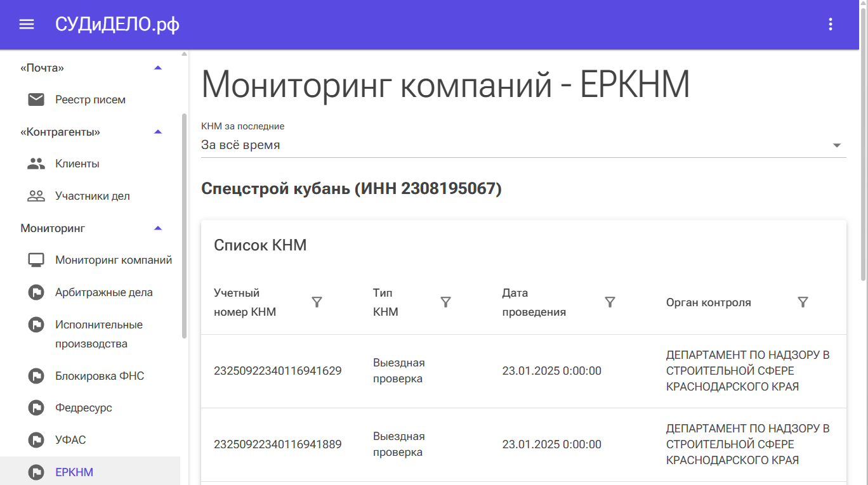Viewport: 868px width, 485px height.
Task: Open Арбитражные дела in the sidebar
Action: pos(103,292)
